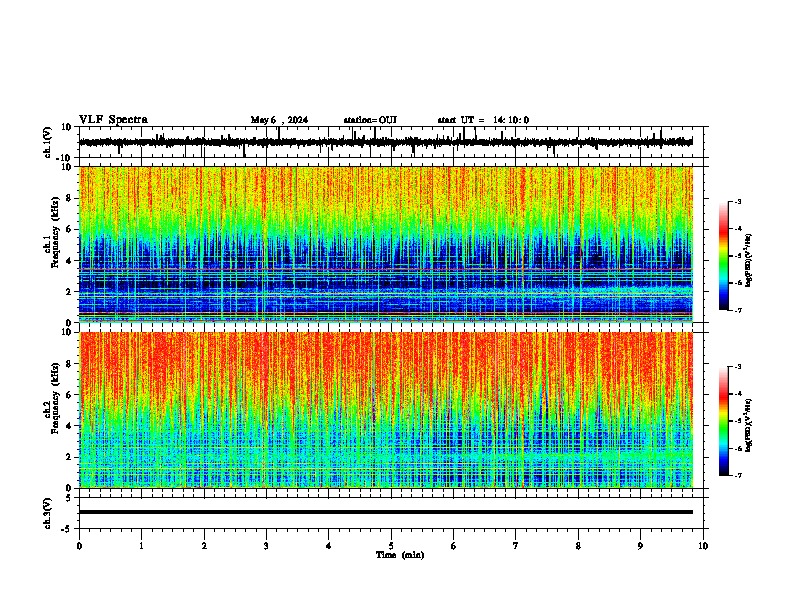Click the 4 kHz tick of ch.2 spectrogram
The height and width of the screenshot is (612, 792).
(x=69, y=426)
